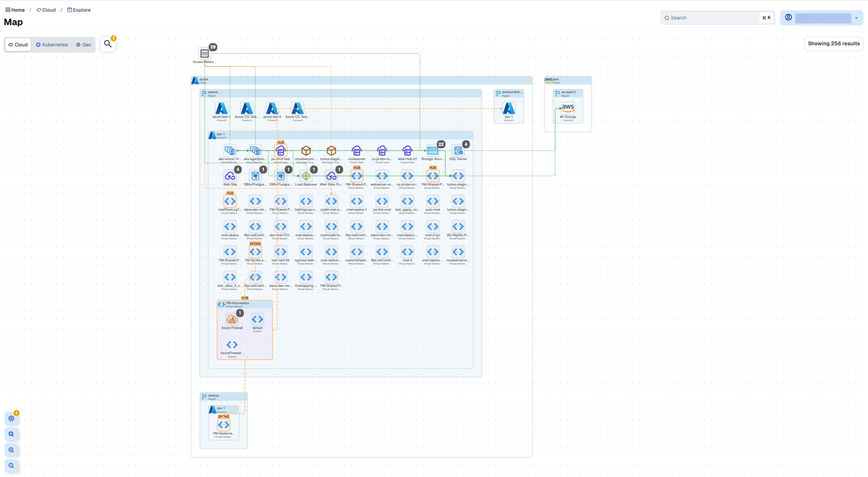The width and height of the screenshot is (868, 477).
Task: Click the zoom out magnifier button
Action: [x=11, y=466]
